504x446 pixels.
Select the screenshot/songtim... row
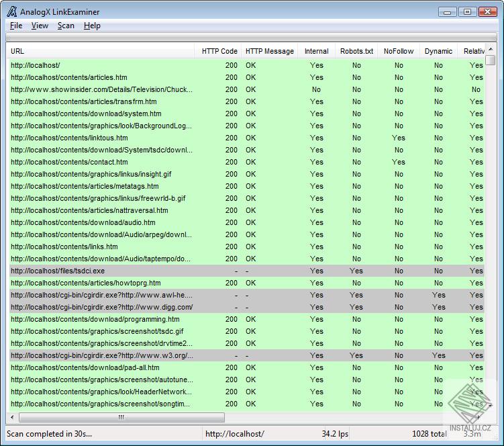[x=246, y=404]
